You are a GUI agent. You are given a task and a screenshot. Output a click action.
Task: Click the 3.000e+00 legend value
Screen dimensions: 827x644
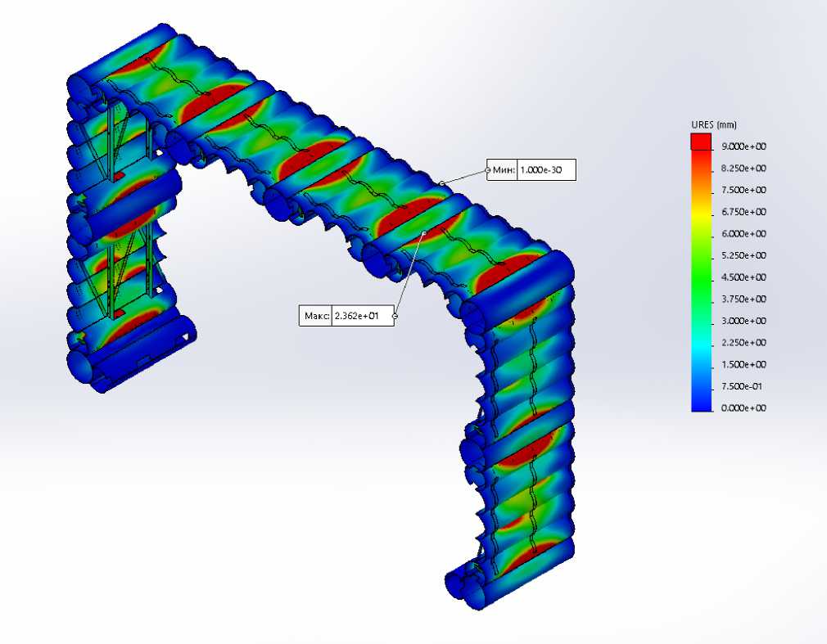point(743,321)
